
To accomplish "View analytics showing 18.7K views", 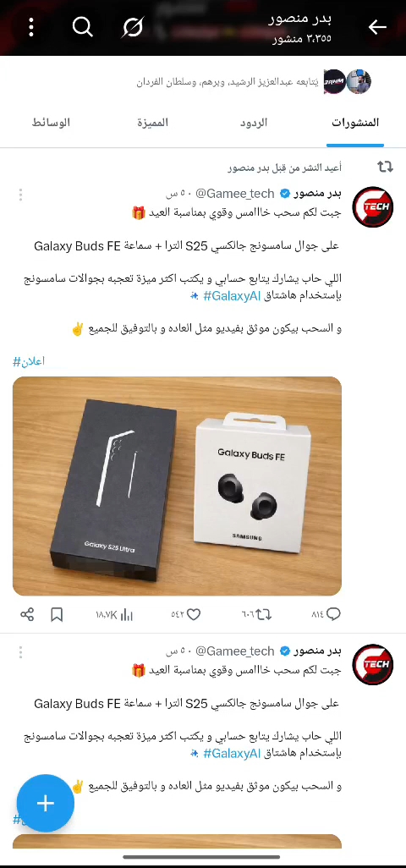I will (114, 614).
